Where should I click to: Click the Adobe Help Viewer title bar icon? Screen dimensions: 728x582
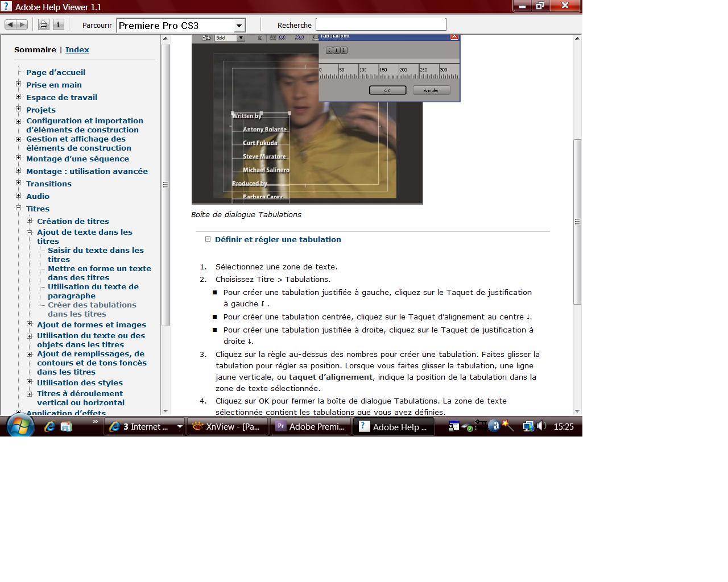pos(6,6)
